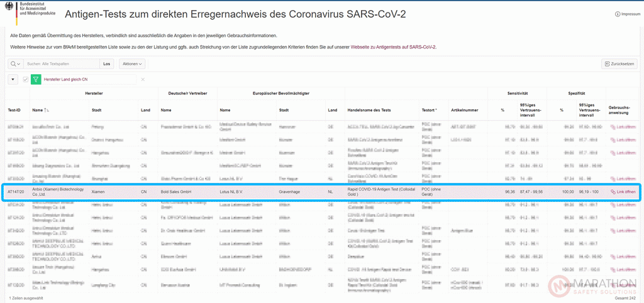This screenshot has height=303, width=644.
Task: Uncheck the Hersteller Land filter checkbox
Action: click(25, 80)
